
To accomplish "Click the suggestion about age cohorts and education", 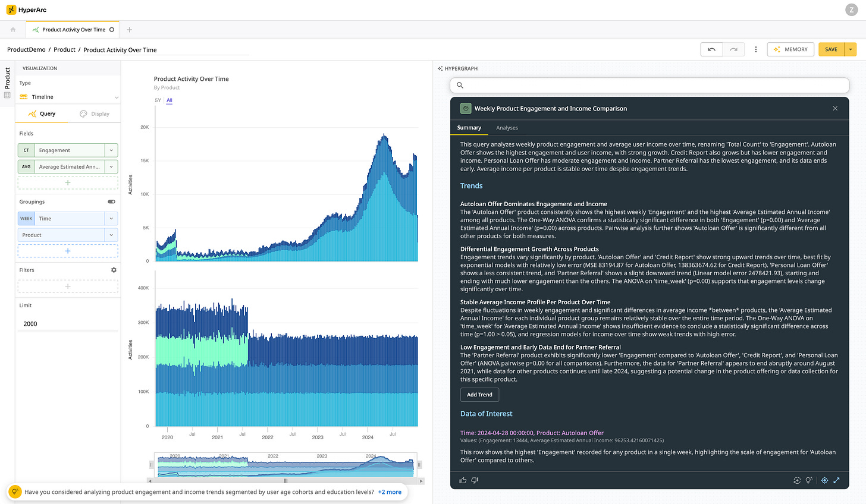I will pos(199,492).
